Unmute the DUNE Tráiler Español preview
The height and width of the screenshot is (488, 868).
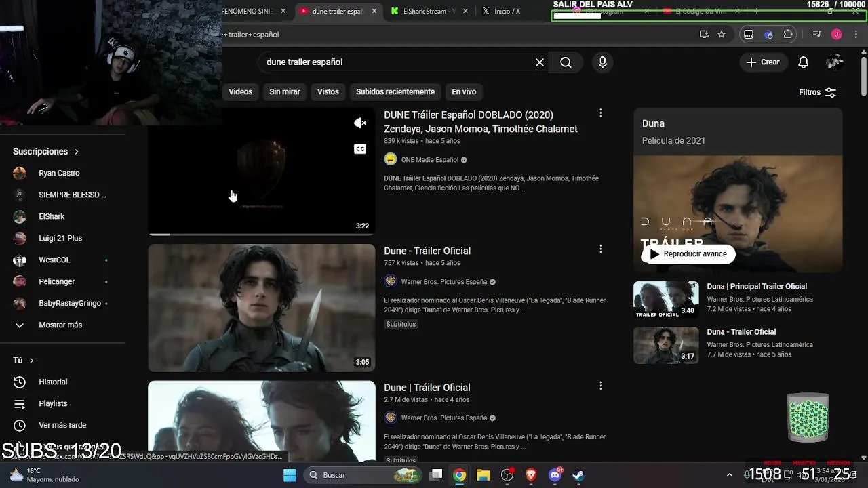pyautogui.click(x=360, y=123)
